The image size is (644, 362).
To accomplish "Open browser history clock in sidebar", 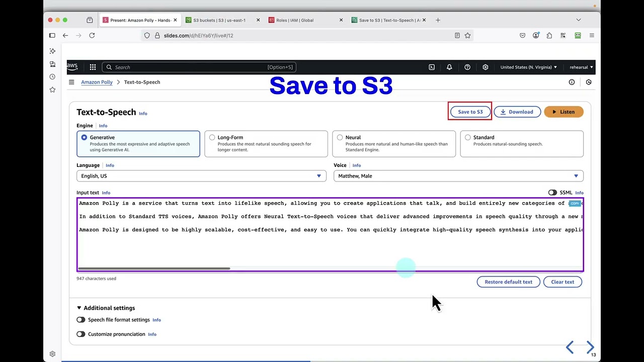I will 52,77.
